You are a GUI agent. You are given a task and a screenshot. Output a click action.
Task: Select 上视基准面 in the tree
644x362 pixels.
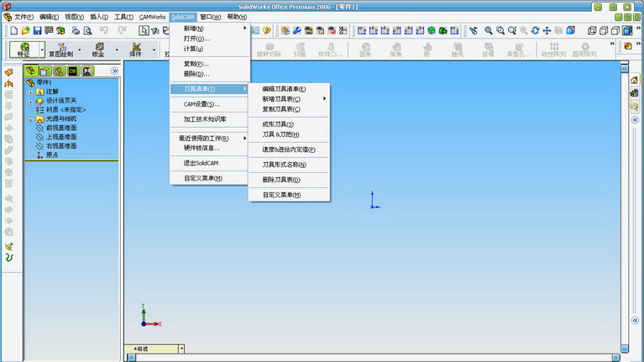point(61,137)
